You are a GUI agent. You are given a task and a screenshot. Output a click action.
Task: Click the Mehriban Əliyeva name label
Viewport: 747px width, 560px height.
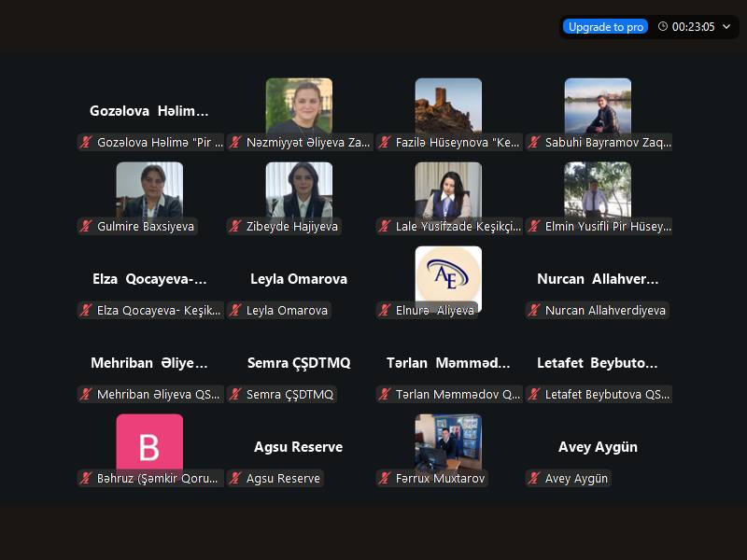(149, 363)
